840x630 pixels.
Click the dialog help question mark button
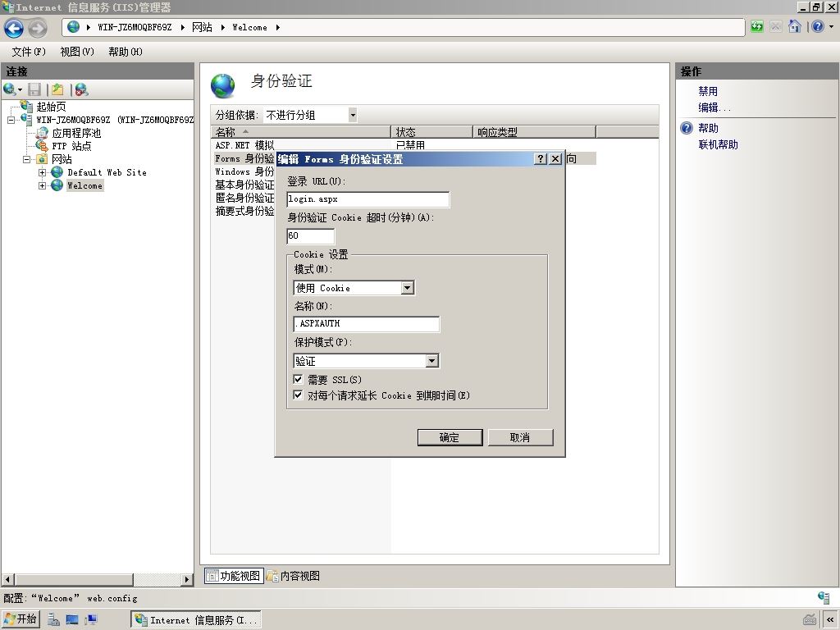click(x=541, y=158)
